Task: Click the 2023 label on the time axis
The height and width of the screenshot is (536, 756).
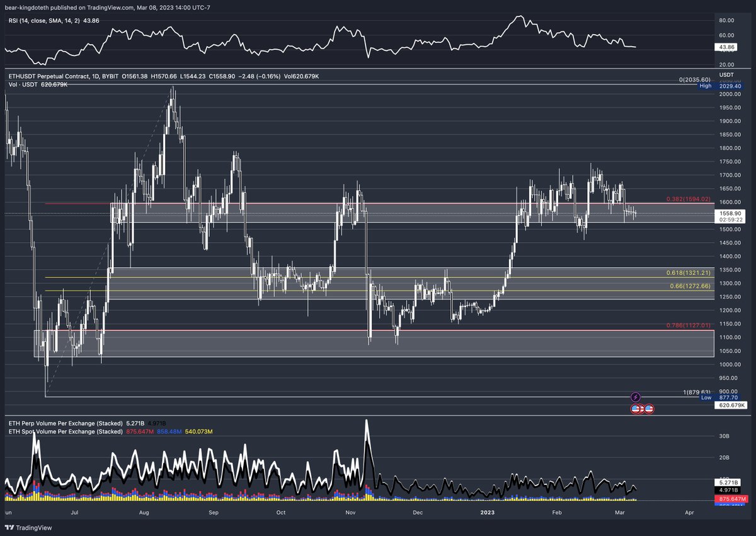Action: click(x=486, y=513)
